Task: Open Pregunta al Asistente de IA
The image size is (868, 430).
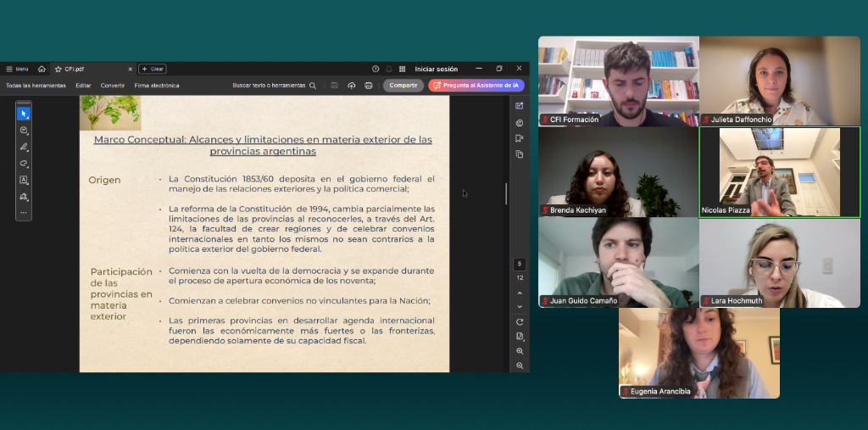Action: pos(476,86)
